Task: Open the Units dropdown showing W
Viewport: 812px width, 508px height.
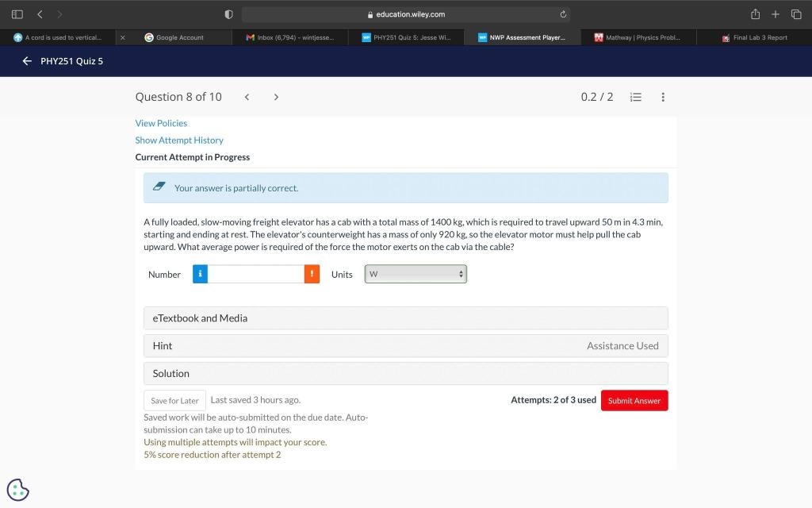Action: point(416,274)
